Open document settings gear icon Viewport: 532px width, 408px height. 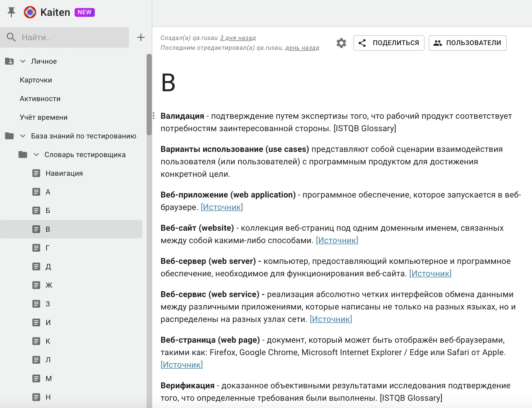341,43
